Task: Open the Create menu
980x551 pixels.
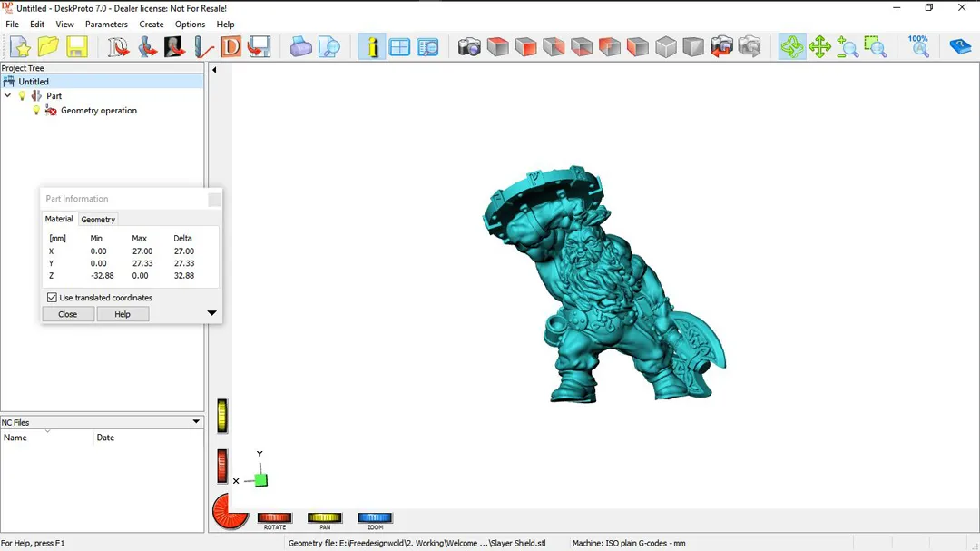Action: pyautogui.click(x=152, y=25)
